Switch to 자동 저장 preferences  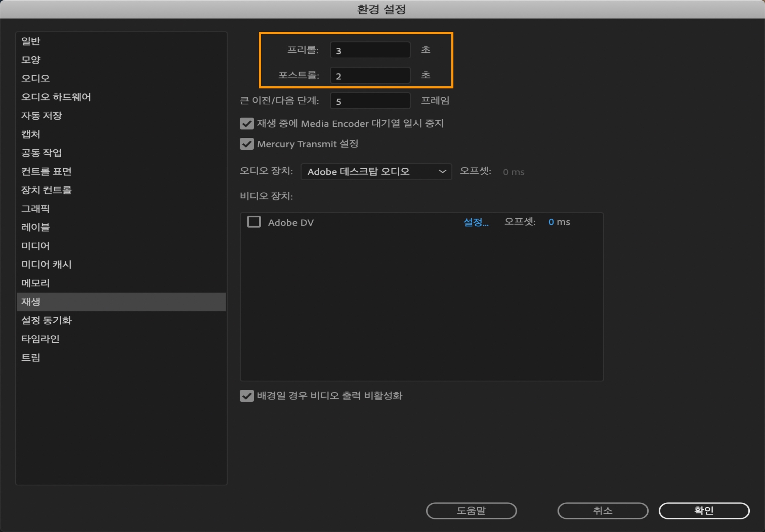41,116
